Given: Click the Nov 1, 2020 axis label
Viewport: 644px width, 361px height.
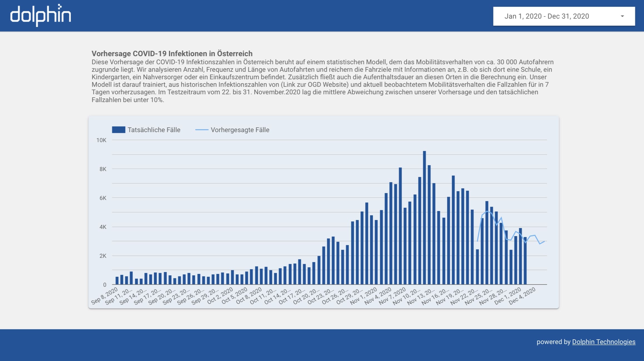Looking at the screenshot, I should 364,296.
